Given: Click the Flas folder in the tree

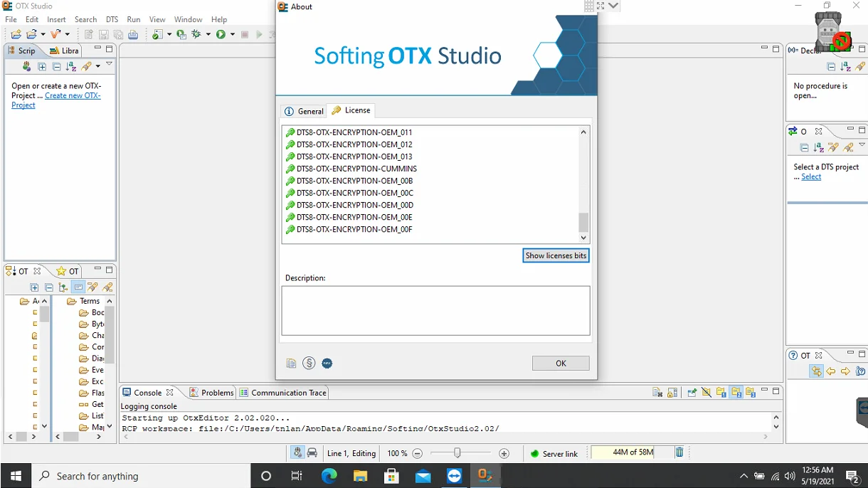Looking at the screenshot, I should [x=92, y=393].
